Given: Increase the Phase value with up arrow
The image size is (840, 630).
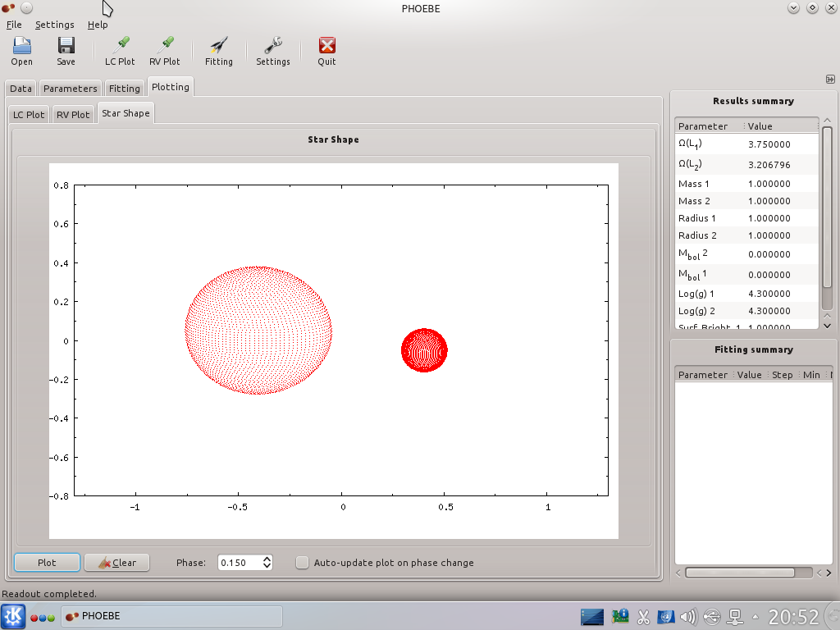Looking at the screenshot, I should [x=267, y=559].
